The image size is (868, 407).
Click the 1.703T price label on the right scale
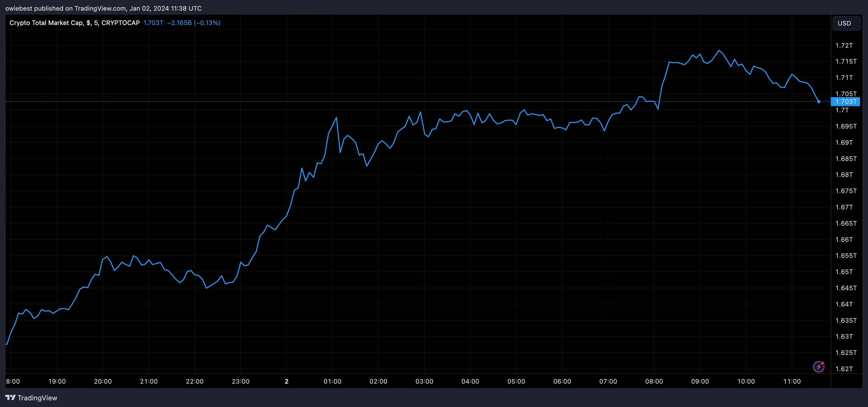pyautogui.click(x=846, y=102)
